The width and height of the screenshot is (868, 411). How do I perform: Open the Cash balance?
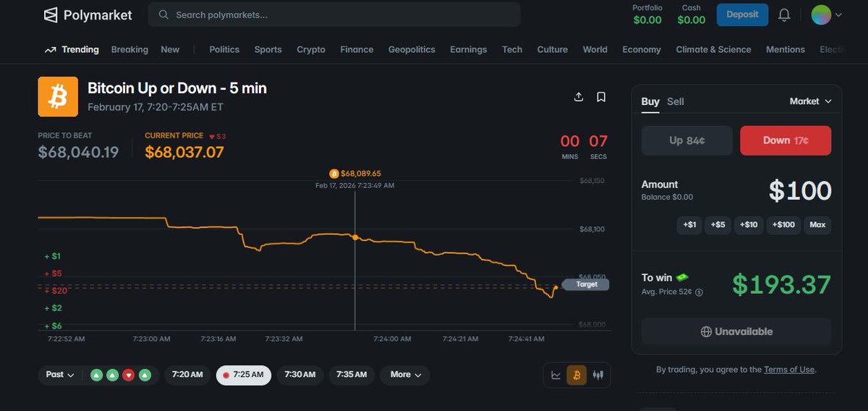pyautogui.click(x=692, y=14)
